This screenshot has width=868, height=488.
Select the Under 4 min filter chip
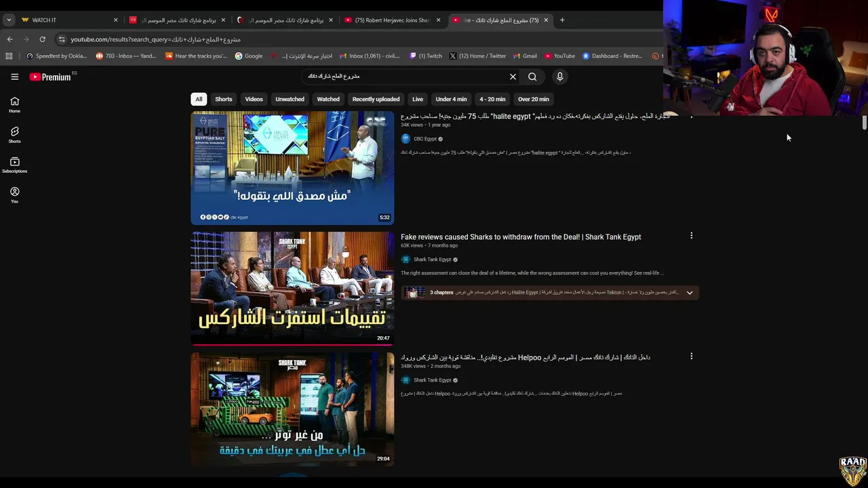pyautogui.click(x=451, y=99)
